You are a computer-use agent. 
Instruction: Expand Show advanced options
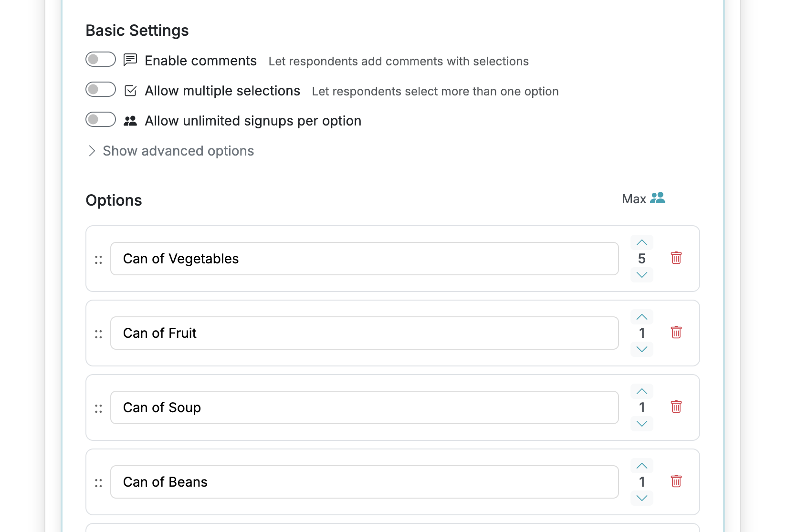pyautogui.click(x=178, y=151)
